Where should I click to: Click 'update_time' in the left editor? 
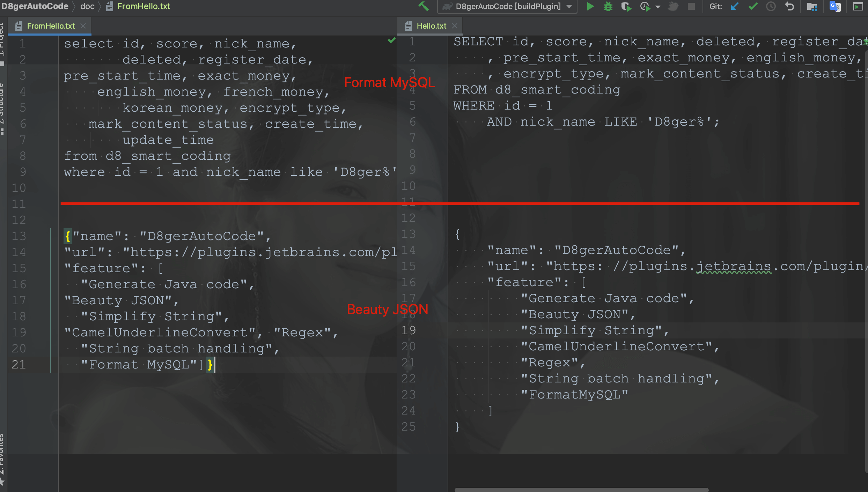pos(168,140)
